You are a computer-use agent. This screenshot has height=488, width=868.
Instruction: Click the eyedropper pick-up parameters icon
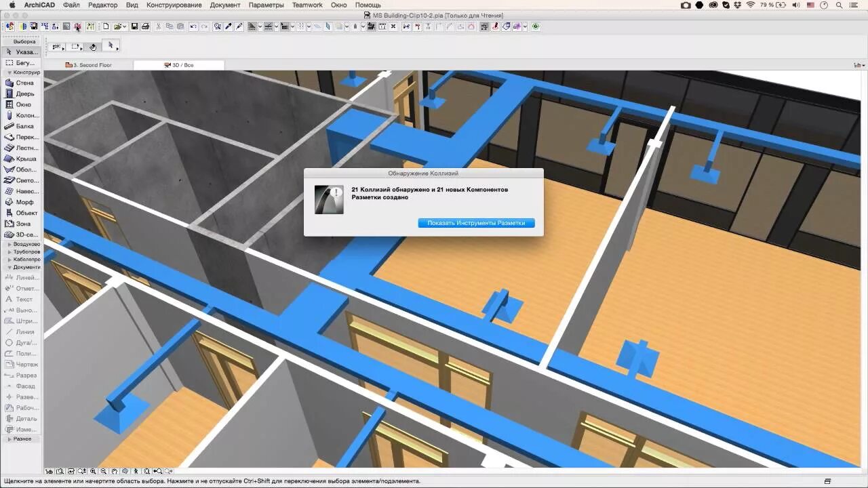(x=229, y=26)
